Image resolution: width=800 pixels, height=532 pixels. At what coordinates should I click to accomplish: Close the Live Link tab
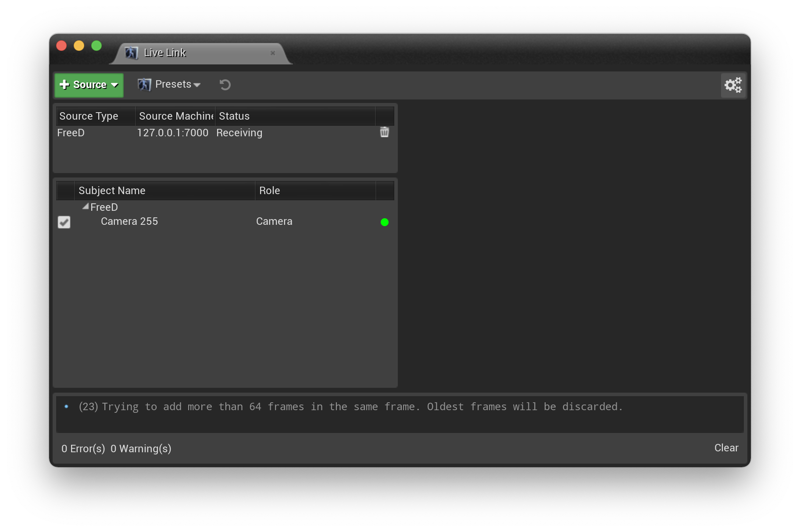273,53
